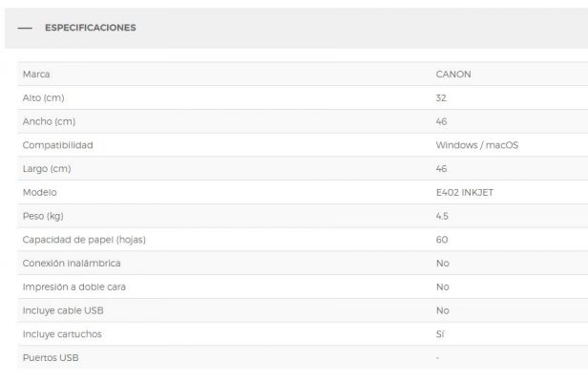This screenshot has height=382, width=588.
Task: Click the Ancho (cm) label
Action: [49, 121]
